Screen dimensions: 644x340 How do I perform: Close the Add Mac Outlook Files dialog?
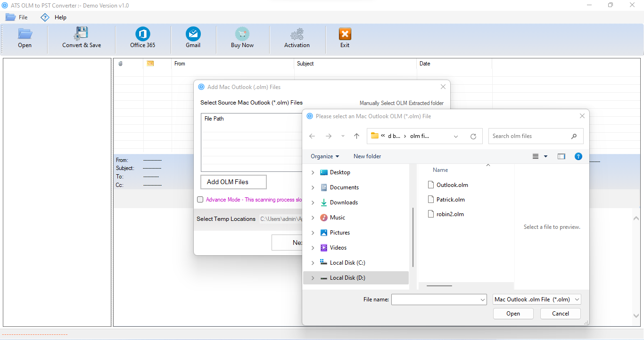click(x=443, y=87)
